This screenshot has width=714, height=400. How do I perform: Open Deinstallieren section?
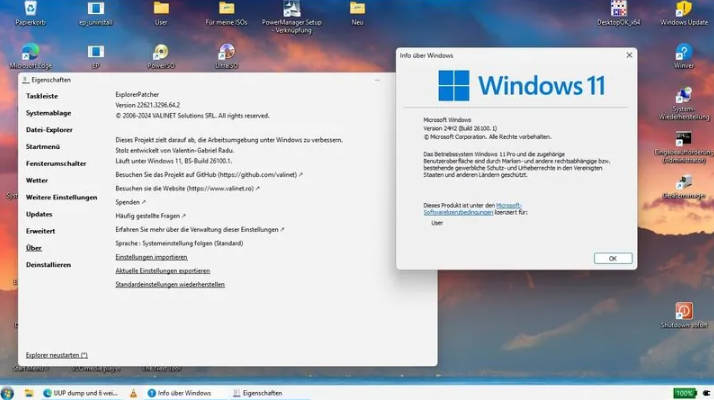pos(48,265)
